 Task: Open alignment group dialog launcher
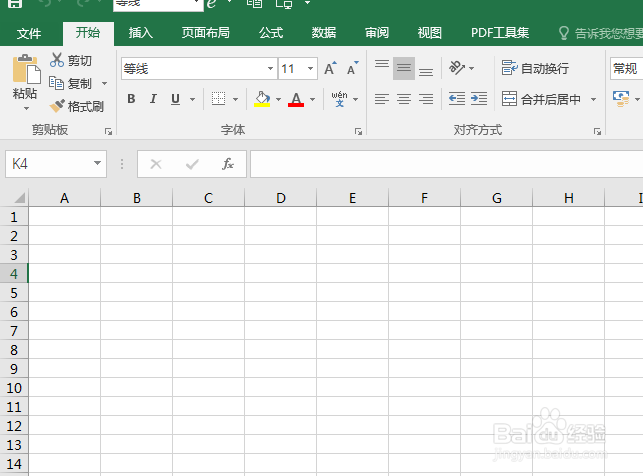[x=597, y=131]
